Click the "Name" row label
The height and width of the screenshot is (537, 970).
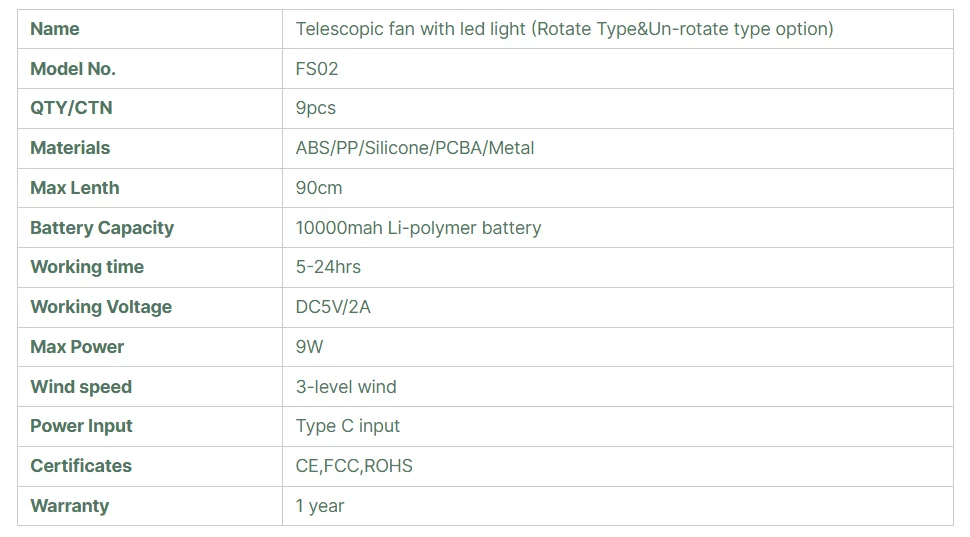(x=55, y=29)
